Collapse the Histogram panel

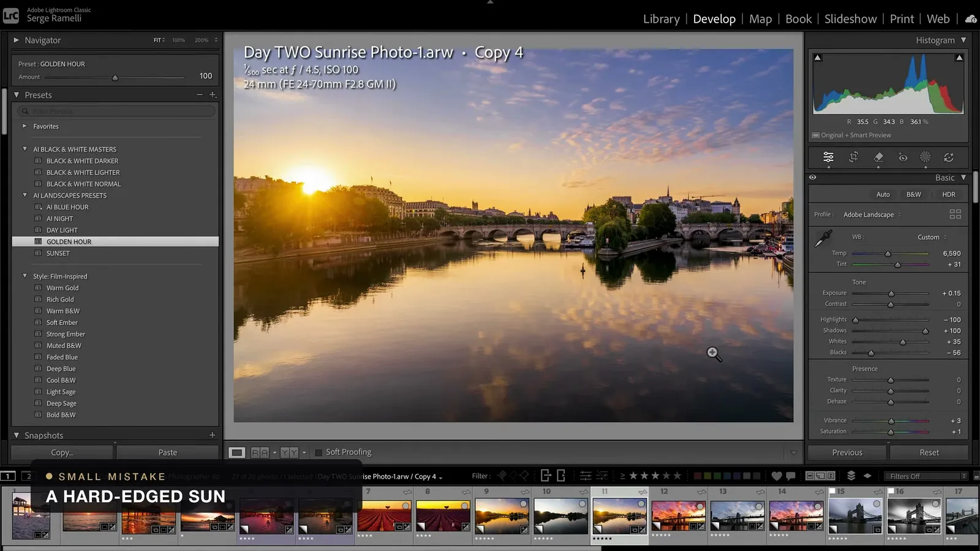click(x=963, y=40)
